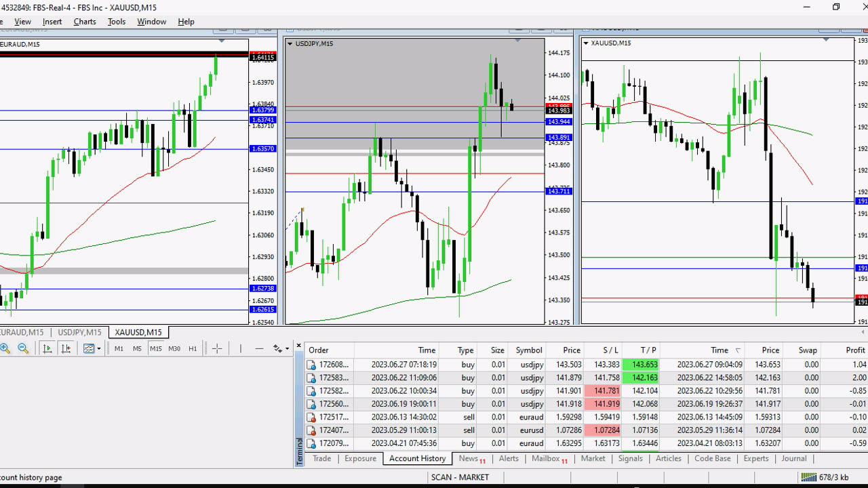Viewport: 868px width, 488px height.
Task: Select the H1 timeframe button
Action: [x=193, y=348]
